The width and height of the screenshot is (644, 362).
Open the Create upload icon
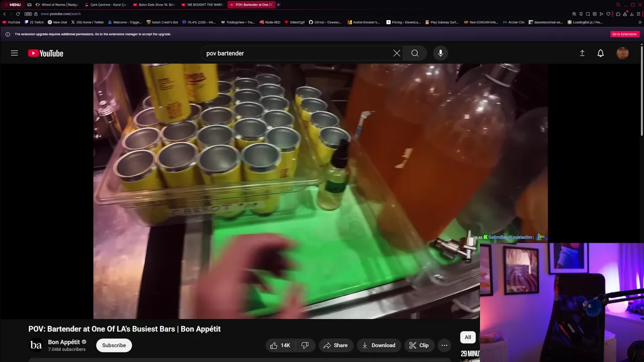point(582,53)
